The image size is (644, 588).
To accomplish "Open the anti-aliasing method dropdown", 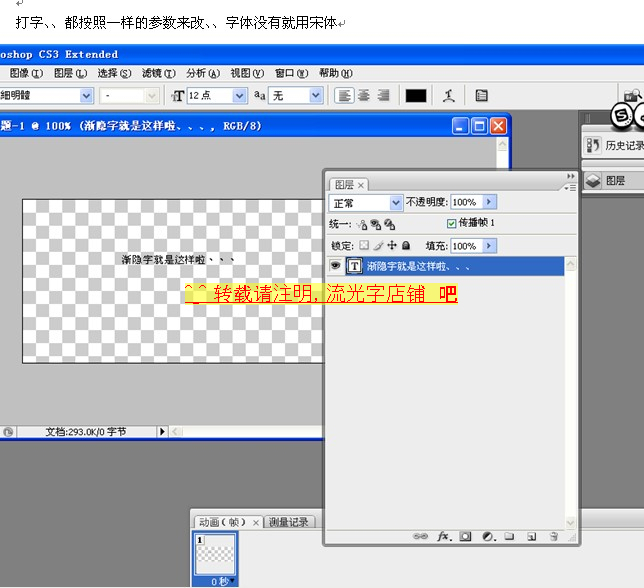I will pyautogui.click(x=315, y=96).
